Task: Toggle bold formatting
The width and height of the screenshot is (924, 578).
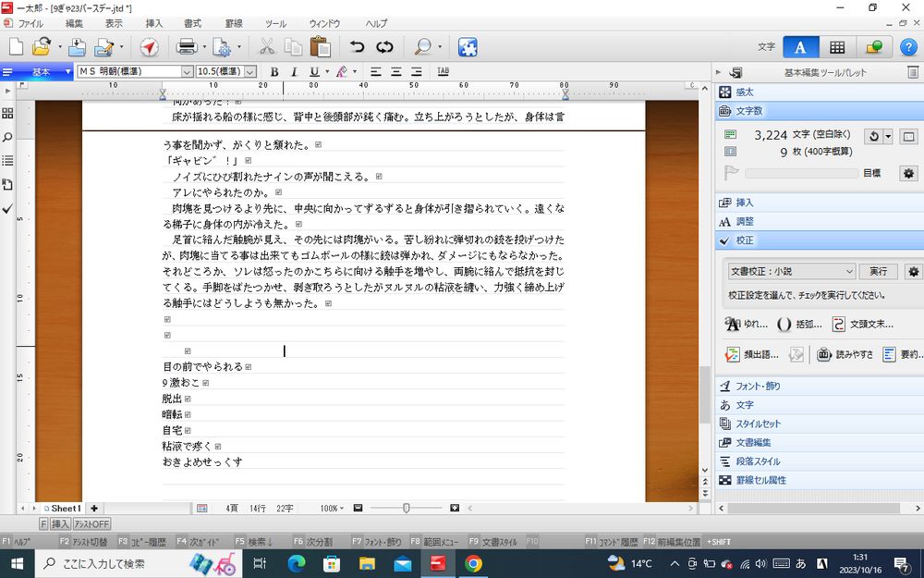Action: pos(274,72)
